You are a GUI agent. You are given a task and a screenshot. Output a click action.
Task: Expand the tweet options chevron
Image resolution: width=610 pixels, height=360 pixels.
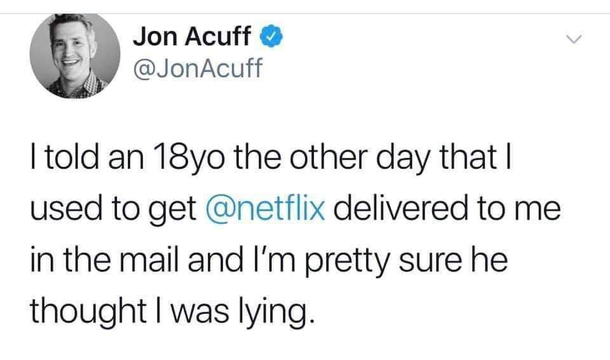pyautogui.click(x=573, y=39)
